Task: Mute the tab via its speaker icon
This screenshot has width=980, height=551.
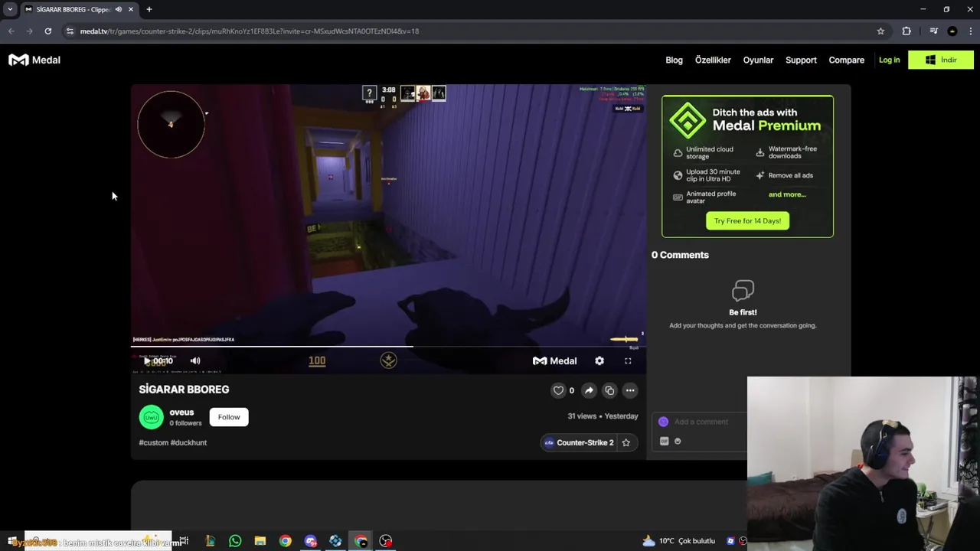Action: (118, 9)
